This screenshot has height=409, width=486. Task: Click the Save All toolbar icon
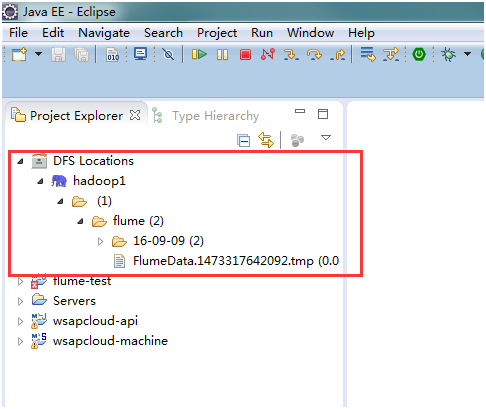coord(81,54)
